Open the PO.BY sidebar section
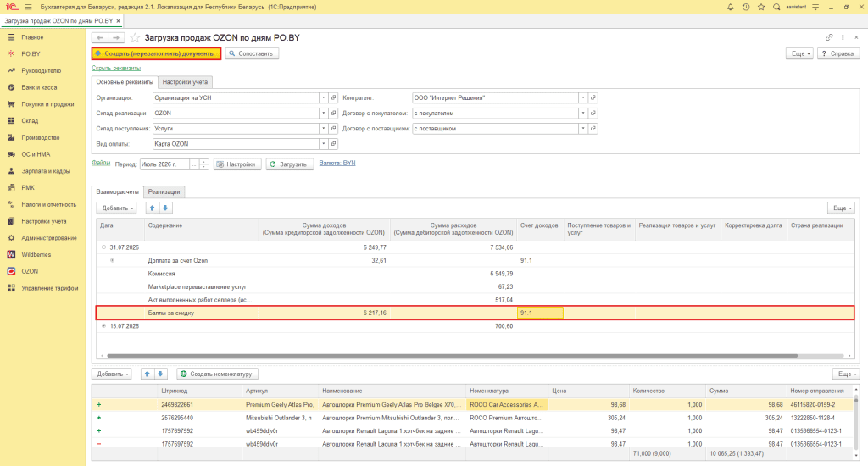The width and height of the screenshot is (868, 466). click(31, 53)
